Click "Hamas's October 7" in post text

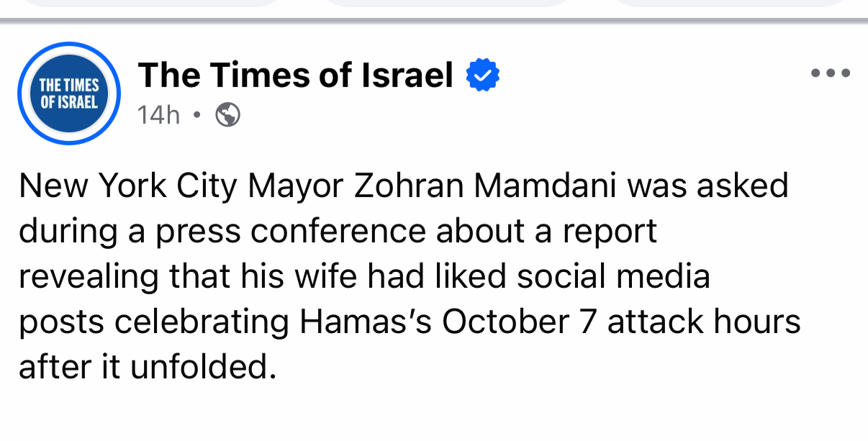[447, 322]
